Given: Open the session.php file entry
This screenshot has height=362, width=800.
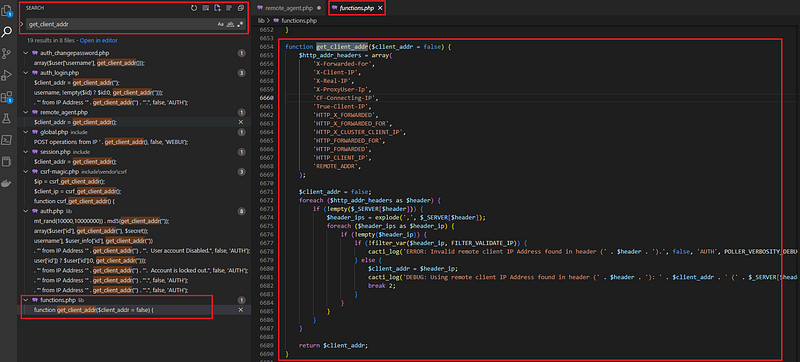Looking at the screenshot, I should coord(55,152).
